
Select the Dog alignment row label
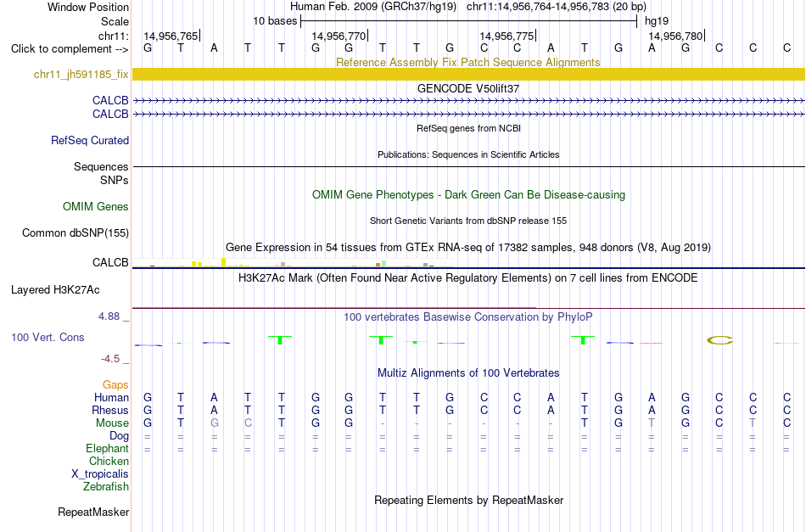tap(119, 436)
